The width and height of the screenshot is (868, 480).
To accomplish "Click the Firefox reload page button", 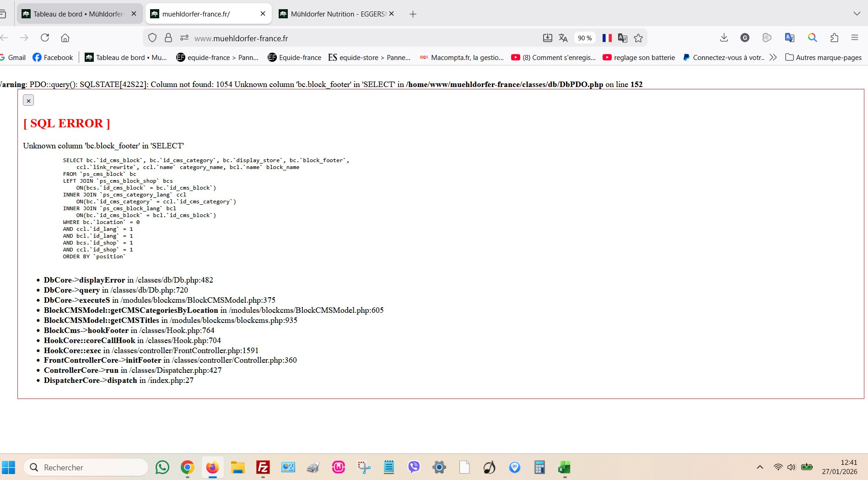I will click(x=45, y=38).
